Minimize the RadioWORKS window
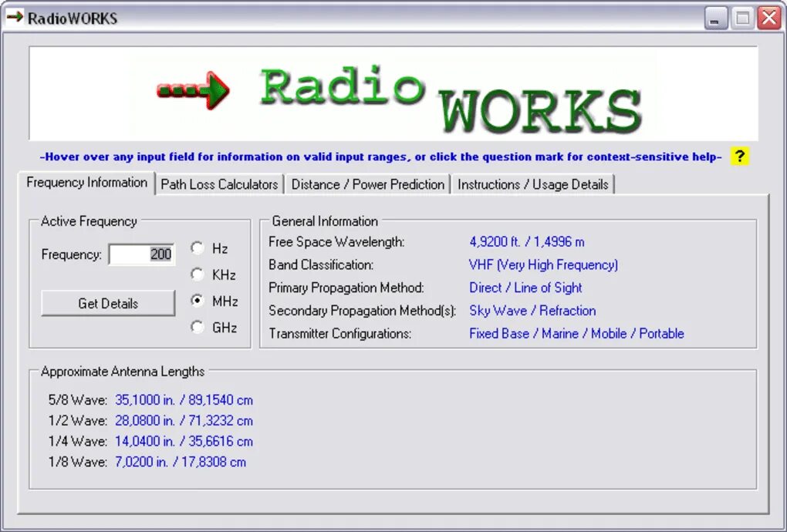Image resolution: width=787 pixels, height=532 pixels. (x=715, y=19)
